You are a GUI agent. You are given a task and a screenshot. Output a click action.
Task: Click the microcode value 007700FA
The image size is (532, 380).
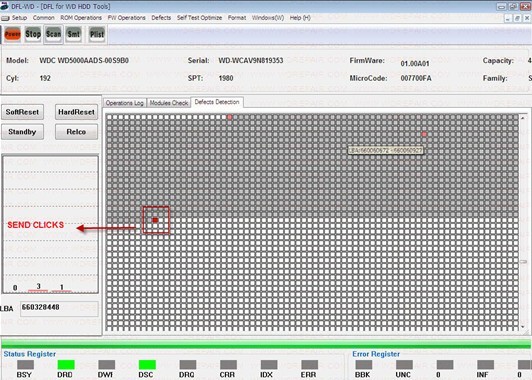click(416, 78)
